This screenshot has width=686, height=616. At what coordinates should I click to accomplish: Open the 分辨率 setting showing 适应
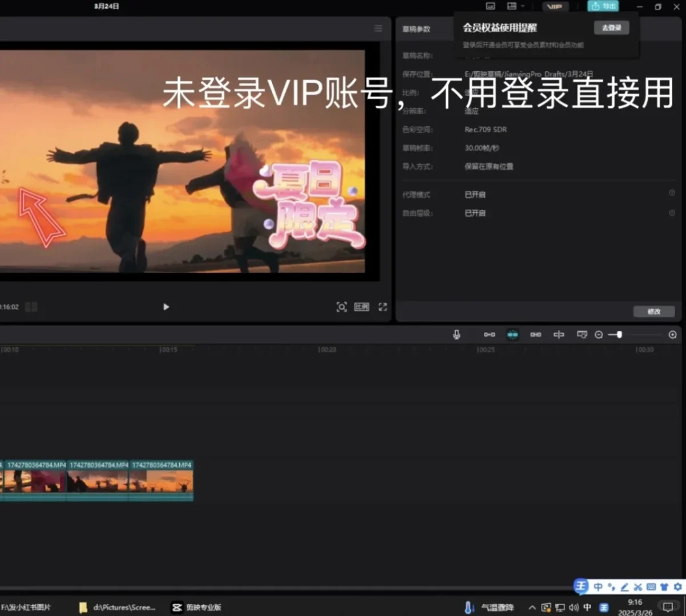pos(472,111)
